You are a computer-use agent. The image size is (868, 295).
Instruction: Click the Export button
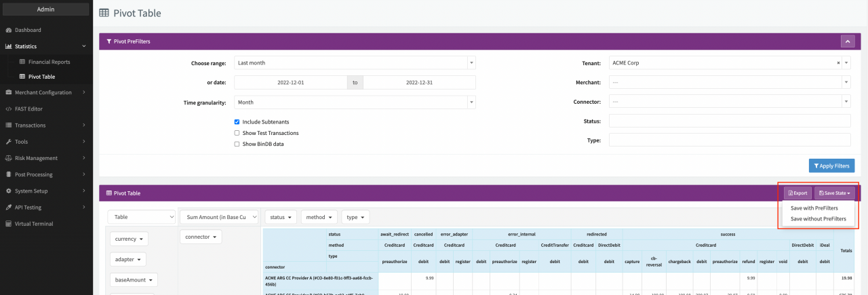[x=797, y=193]
